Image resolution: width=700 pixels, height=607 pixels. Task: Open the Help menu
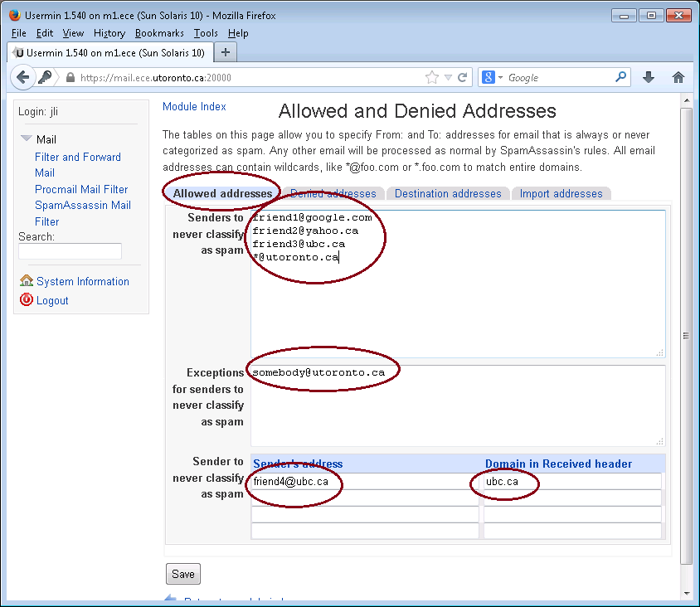tap(238, 33)
